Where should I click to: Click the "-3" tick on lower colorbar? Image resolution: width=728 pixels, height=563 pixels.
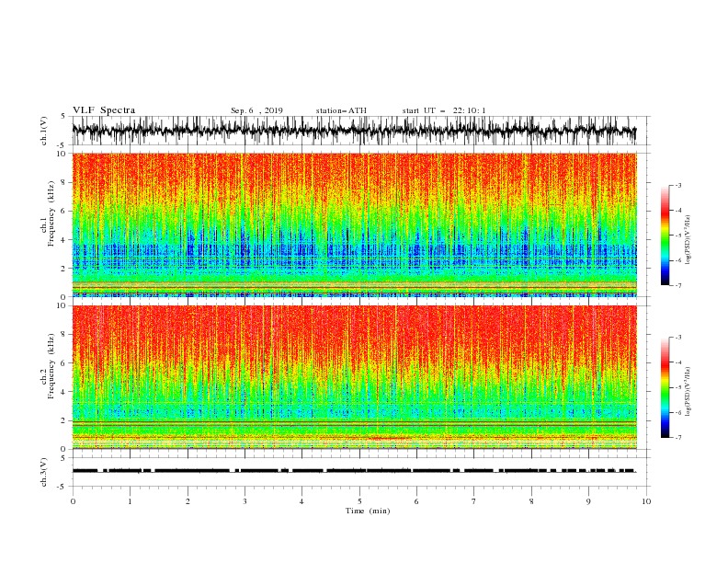677,338
